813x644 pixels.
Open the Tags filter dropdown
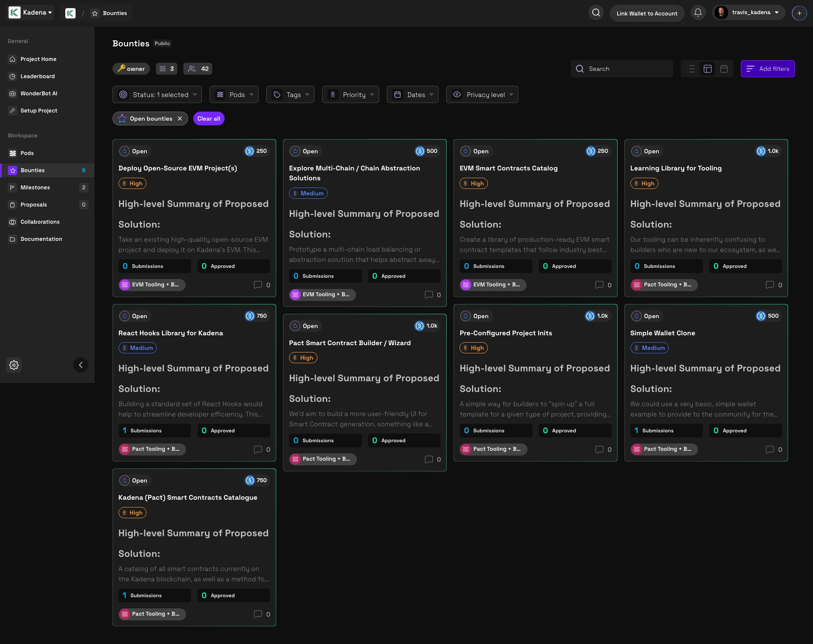tap(290, 94)
